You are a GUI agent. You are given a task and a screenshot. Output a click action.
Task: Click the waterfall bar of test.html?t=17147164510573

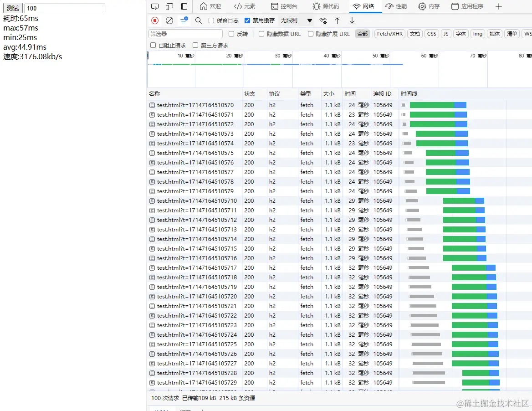tap(442, 134)
